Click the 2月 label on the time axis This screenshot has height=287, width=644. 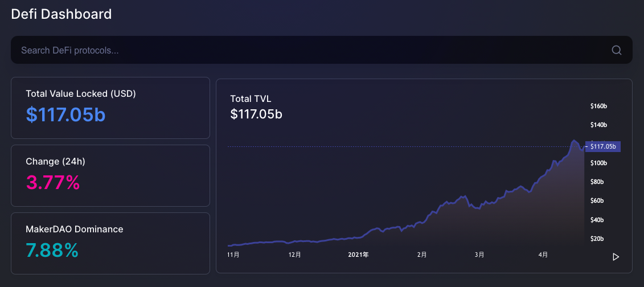(422, 255)
